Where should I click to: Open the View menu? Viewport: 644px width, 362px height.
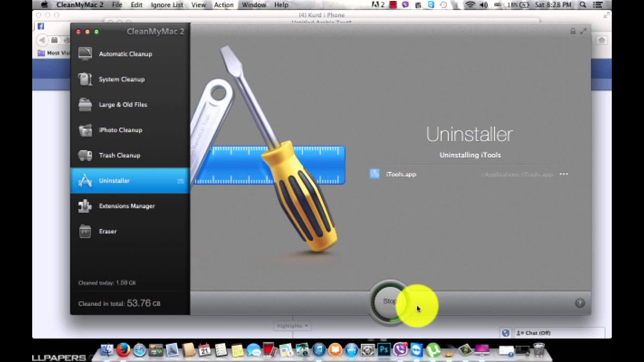(x=199, y=5)
